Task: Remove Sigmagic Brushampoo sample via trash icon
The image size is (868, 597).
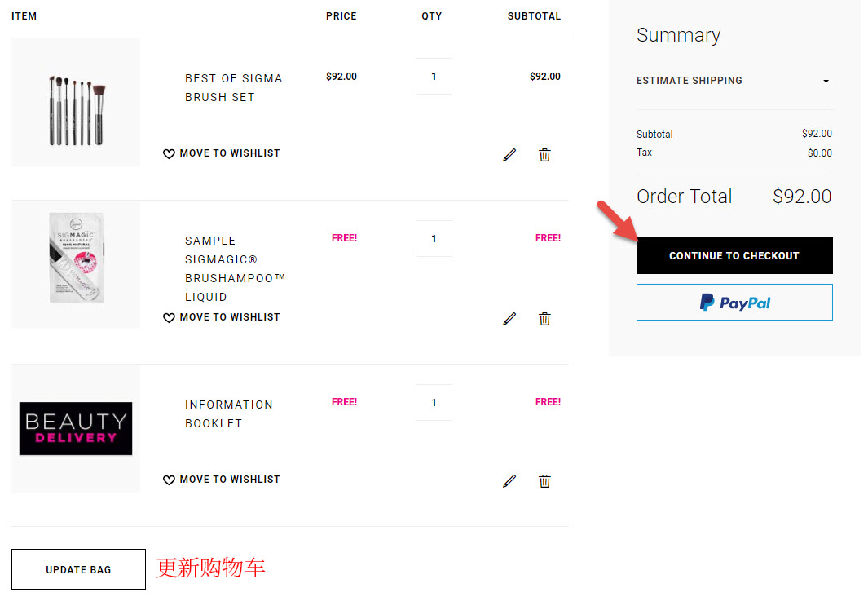Action: [x=544, y=319]
